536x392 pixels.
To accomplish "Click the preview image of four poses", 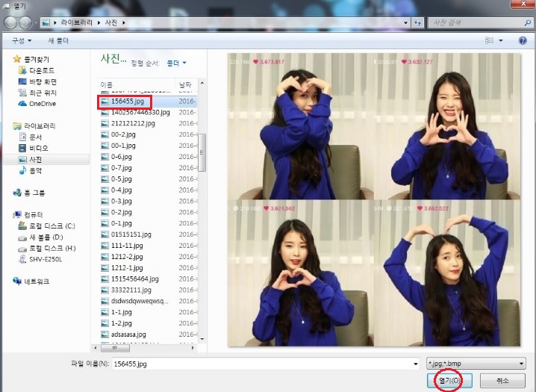I will tap(374, 199).
